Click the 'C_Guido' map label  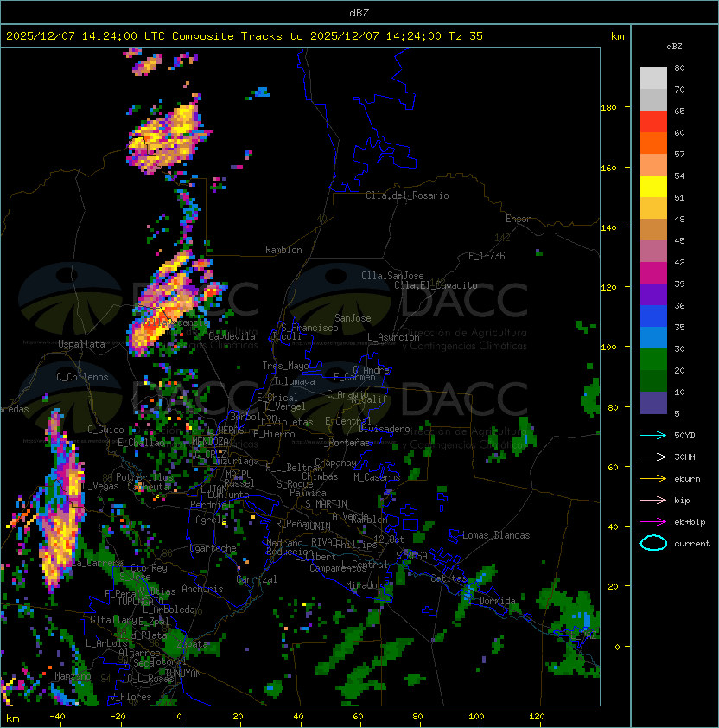pyautogui.click(x=105, y=430)
